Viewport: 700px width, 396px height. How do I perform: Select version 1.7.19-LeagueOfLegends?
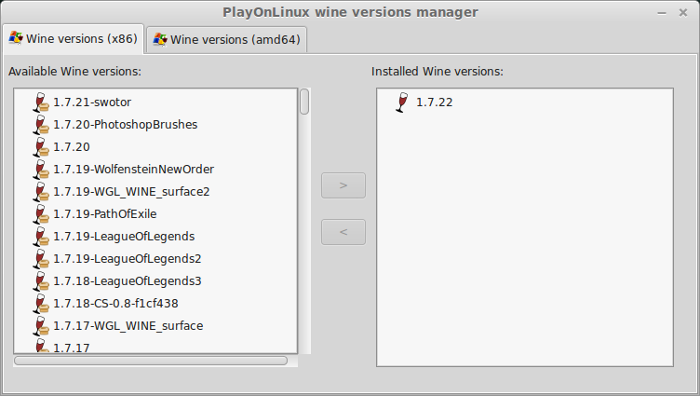click(x=124, y=236)
